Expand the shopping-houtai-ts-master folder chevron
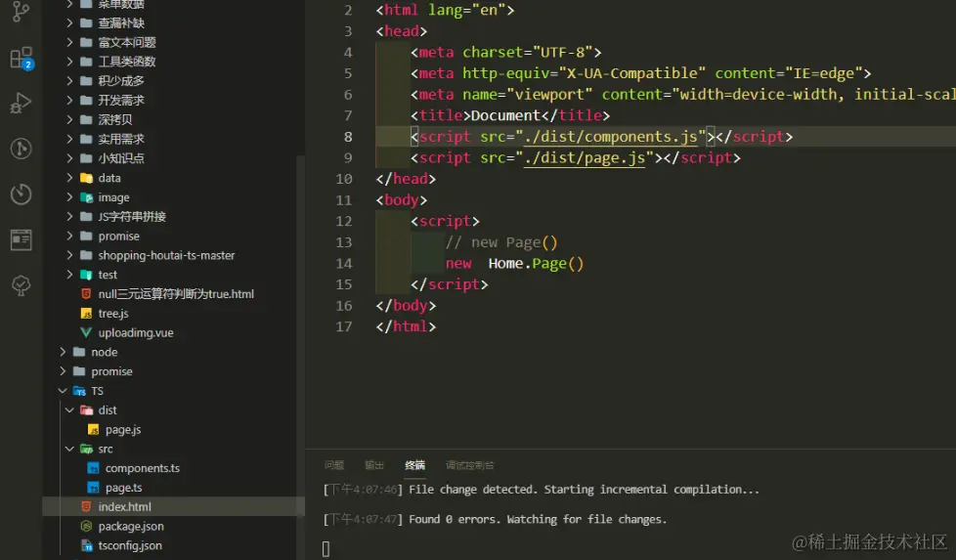956x560 pixels. pos(69,255)
